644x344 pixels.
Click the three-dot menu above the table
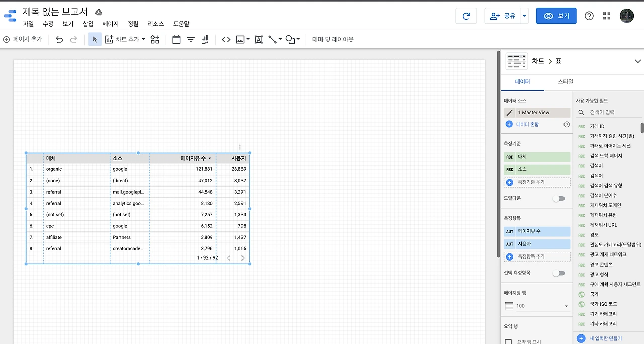tap(240, 147)
